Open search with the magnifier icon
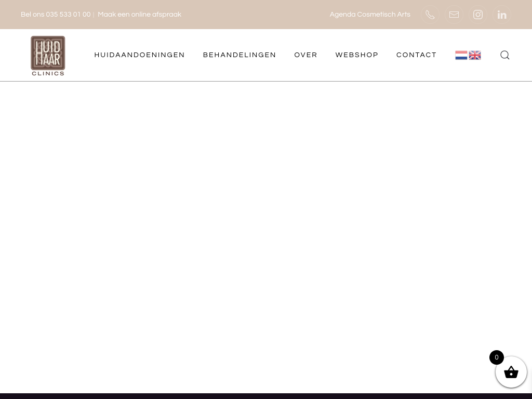This screenshot has height=399, width=532. (x=504, y=55)
